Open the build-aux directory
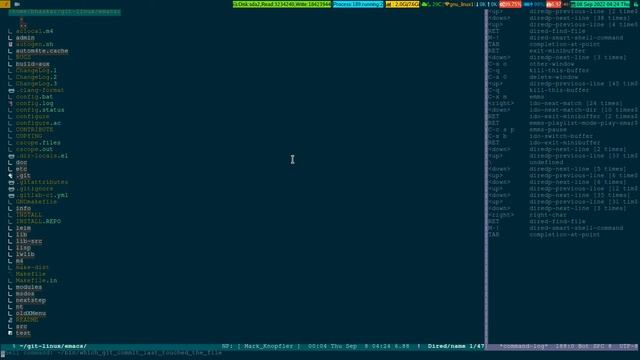 click(33, 64)
